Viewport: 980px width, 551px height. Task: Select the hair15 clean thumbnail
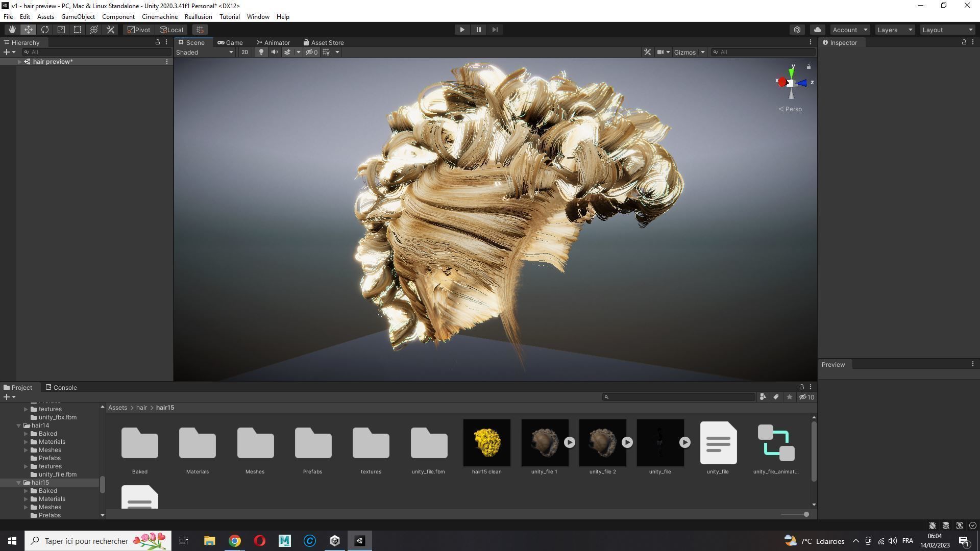(x=486, y=443)
